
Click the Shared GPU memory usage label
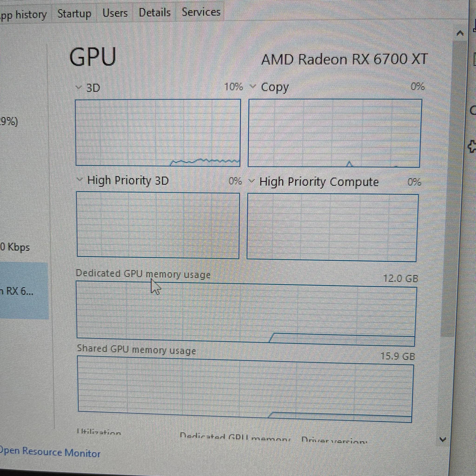pos(136,350)
